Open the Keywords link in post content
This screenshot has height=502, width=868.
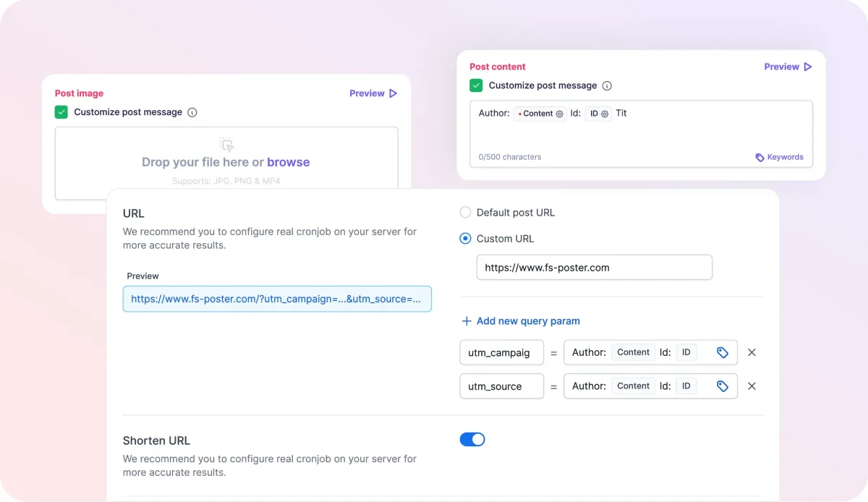coord(785,157)
